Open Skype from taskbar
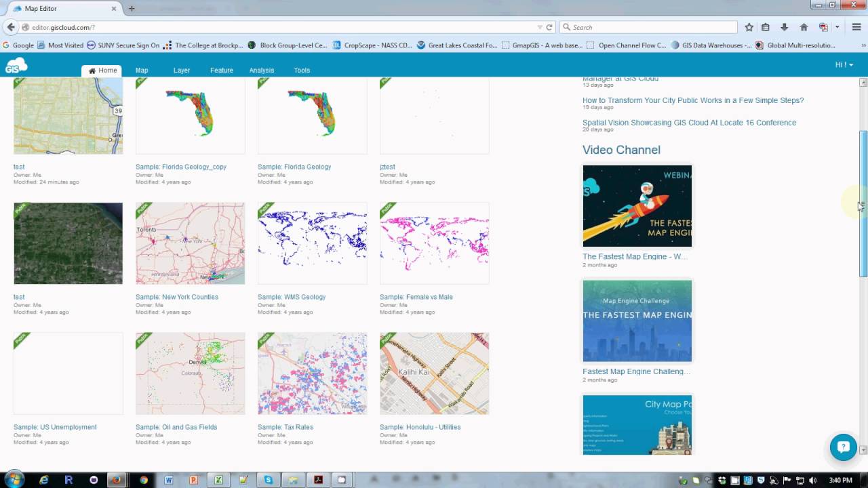The width and height of the screenshot is (868, 488). (x=269, y=480)
